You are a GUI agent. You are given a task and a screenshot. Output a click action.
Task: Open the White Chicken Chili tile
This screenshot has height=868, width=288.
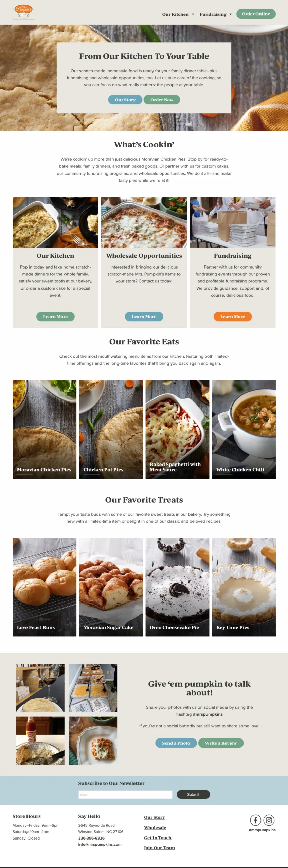(x=244, y=429)
